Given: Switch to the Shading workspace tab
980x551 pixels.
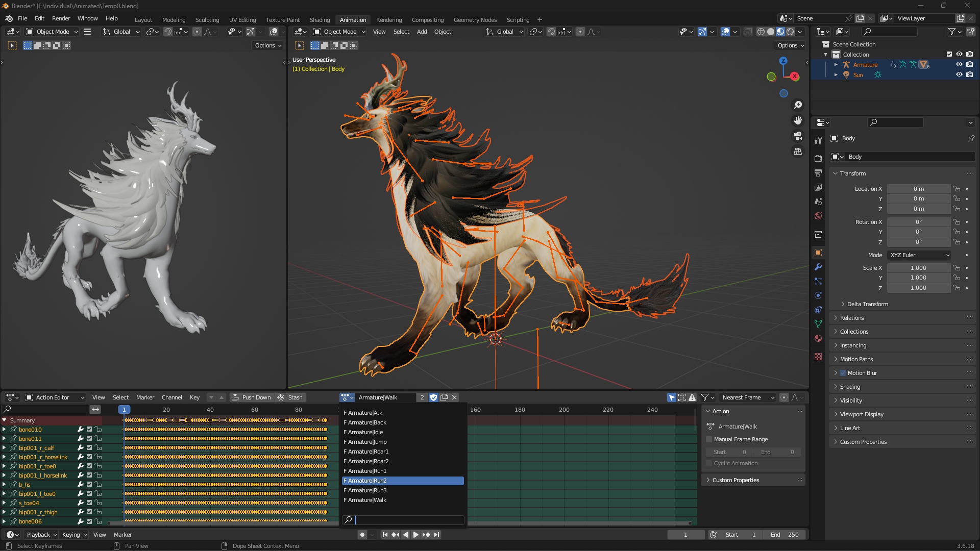Looking at the screenshot, I should click(x=320, y=20).
